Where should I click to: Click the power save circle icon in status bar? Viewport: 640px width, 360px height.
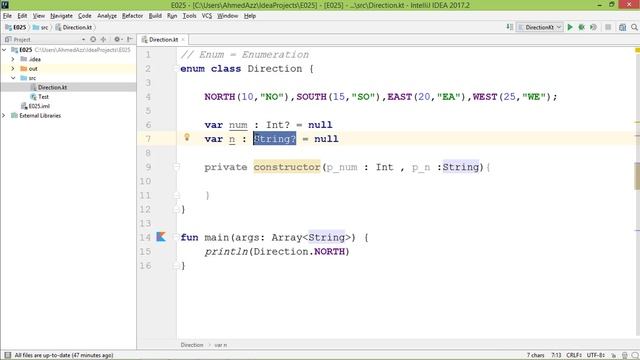(x=634, y=356)
